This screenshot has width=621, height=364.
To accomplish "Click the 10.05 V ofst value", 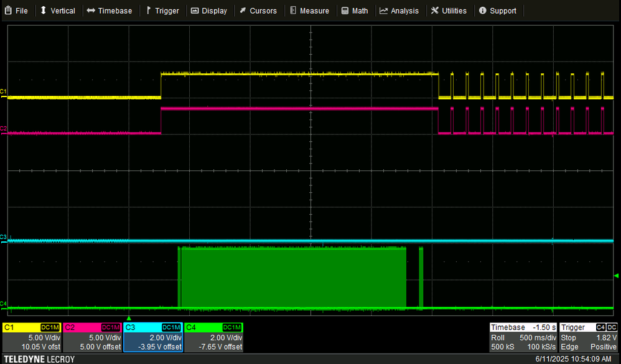I will [x=41, y=347].
